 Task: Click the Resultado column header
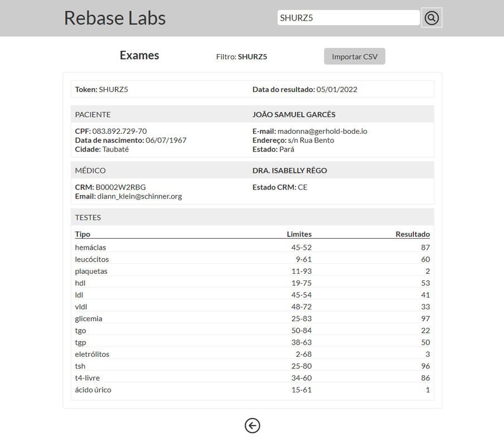coord(413,234)
